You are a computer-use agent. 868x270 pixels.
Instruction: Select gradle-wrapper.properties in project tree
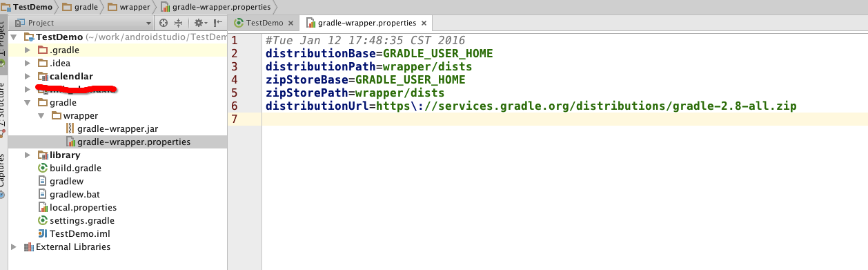[134, 142]
